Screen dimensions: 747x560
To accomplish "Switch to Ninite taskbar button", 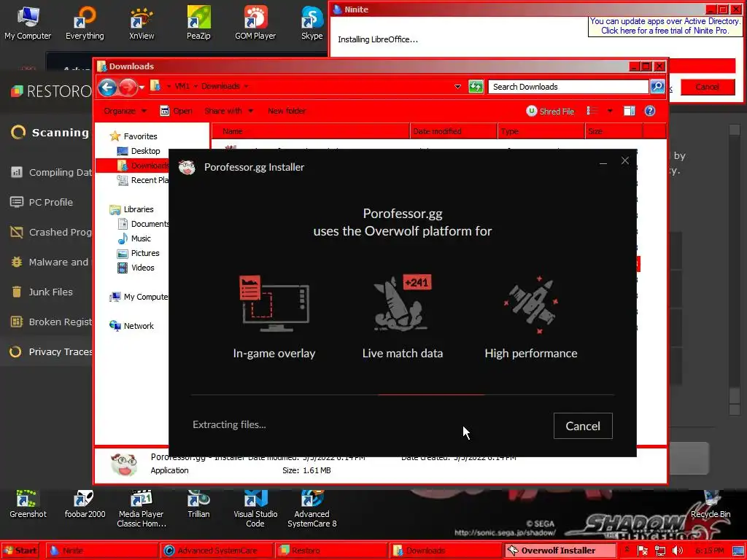I will [x=102, y=551].
